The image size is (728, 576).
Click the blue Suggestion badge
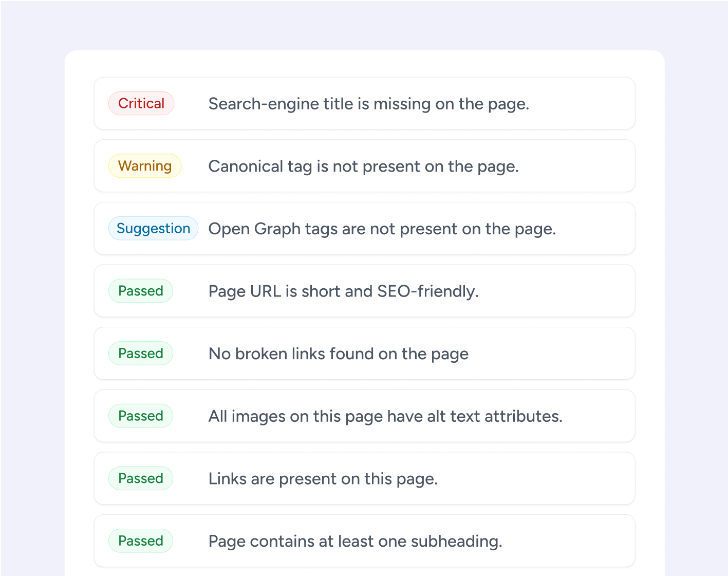[x=153, y=229]
